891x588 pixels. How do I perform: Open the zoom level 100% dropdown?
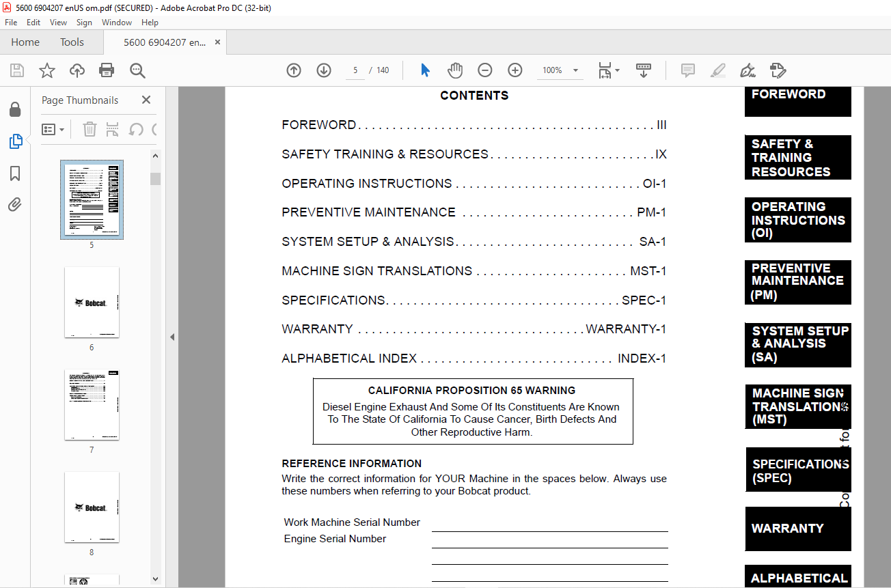(562, 70)
